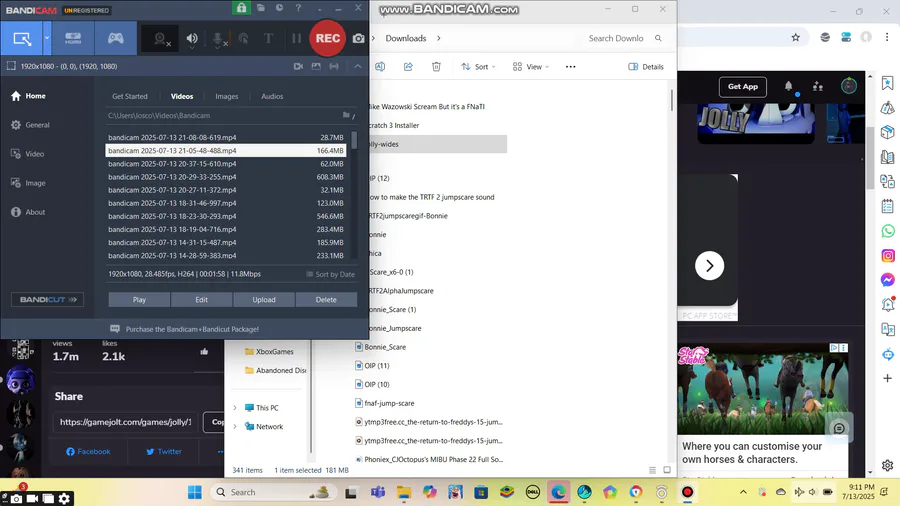This screenshot has width=900, height=506.
Task: Click the share icon in File Explorer toolbar
Action: pyautogui.click(x=408, y=67)
